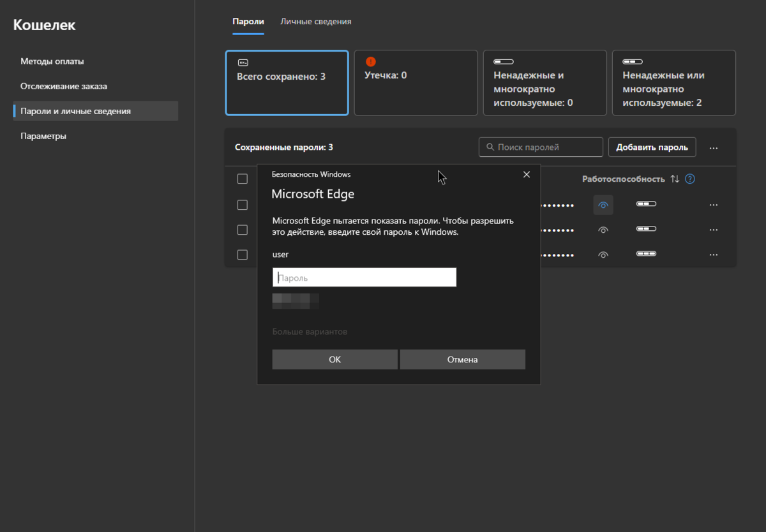Click the Работоспособность column header
Viewport: 766px width, 532px height.
[623, 179]
